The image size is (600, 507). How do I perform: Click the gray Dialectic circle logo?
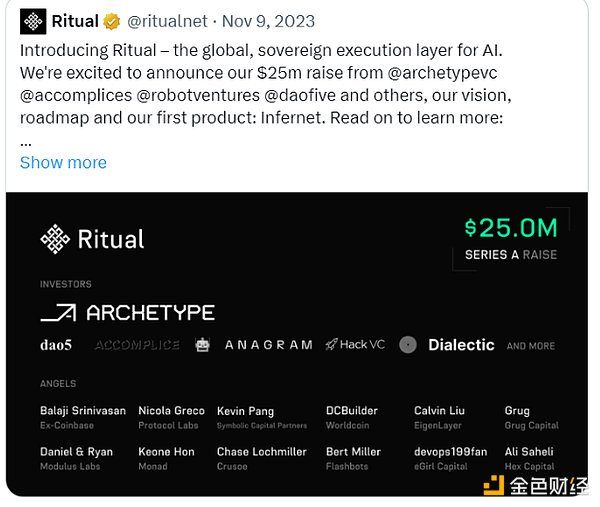click(408, 345)
